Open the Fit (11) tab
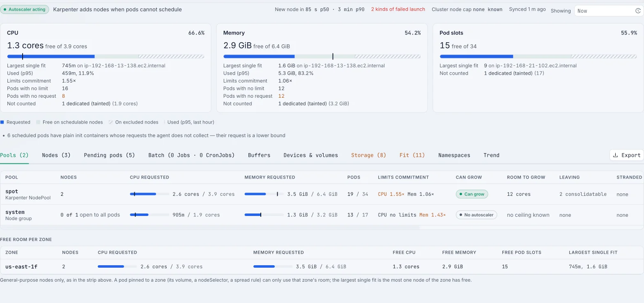644x303 pixels. pyautogui.click(x=412, y=155)
